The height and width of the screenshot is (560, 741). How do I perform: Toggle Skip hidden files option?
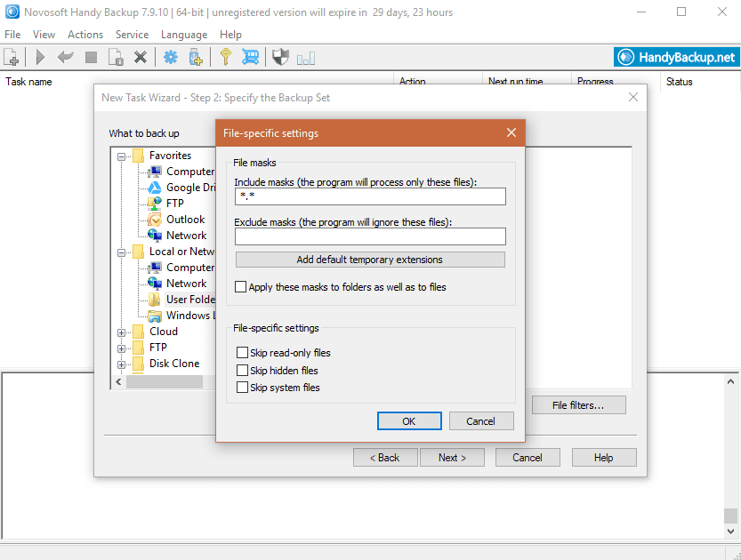(x=242, y=371)
